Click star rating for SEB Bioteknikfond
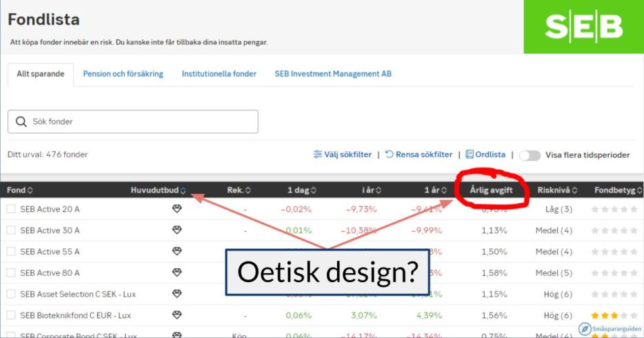Screen dimensions: 644x338 click(x=614, y=315)
